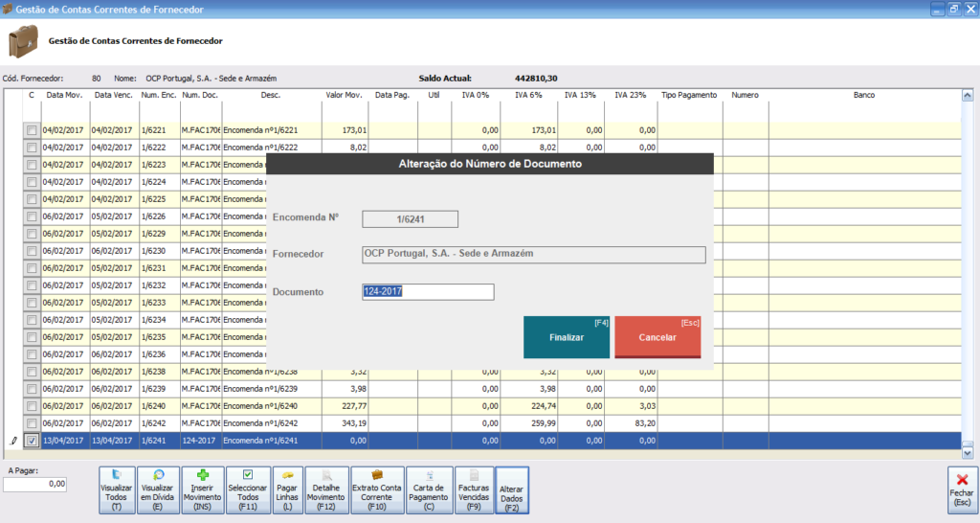Click the A Pagar amount field
The height and width of the screenshot is (523, 980).
35,485
